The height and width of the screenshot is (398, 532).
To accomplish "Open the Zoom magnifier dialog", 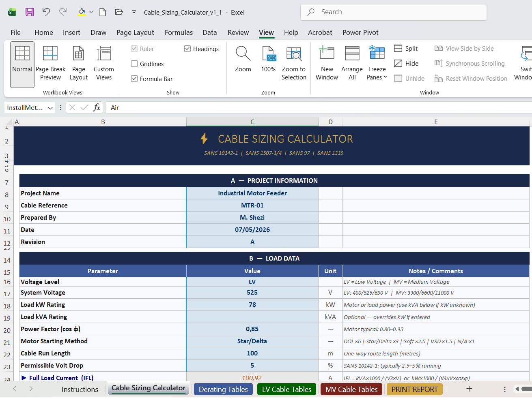I will (243, 59).
